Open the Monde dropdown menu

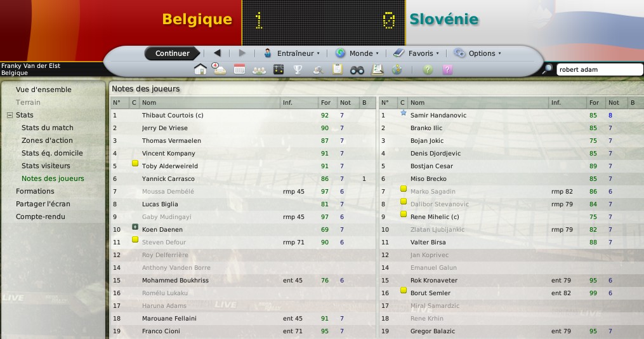[x=357, y=53]
